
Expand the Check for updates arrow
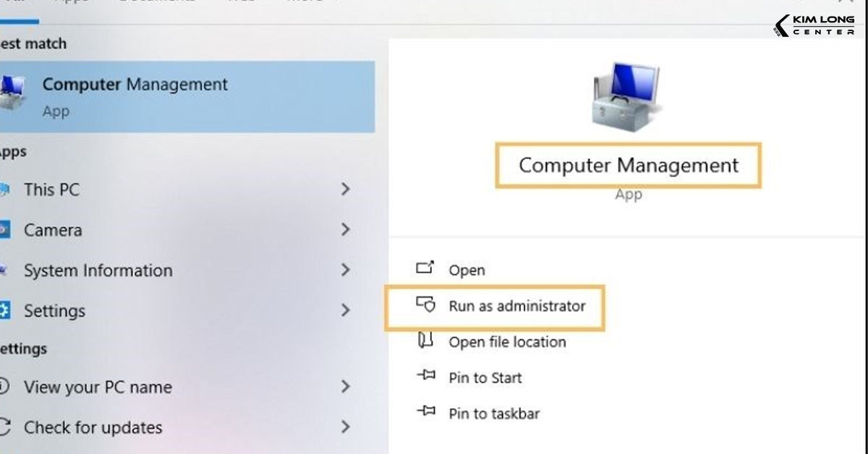[x=345, y=427]
